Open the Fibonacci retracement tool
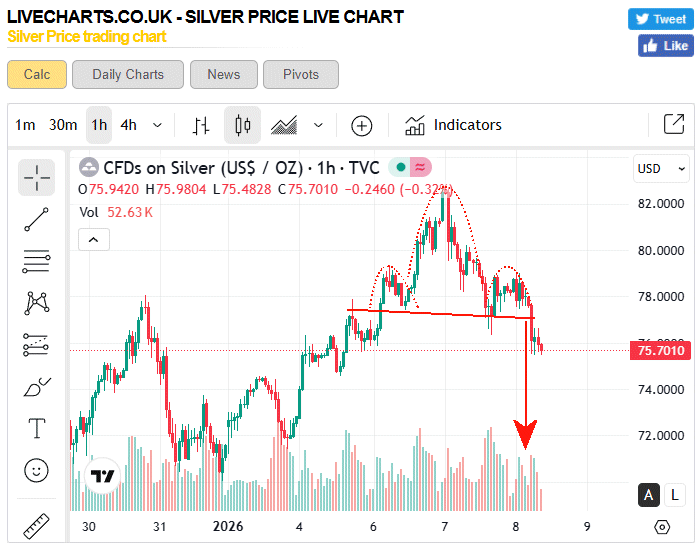 [37, 262]
